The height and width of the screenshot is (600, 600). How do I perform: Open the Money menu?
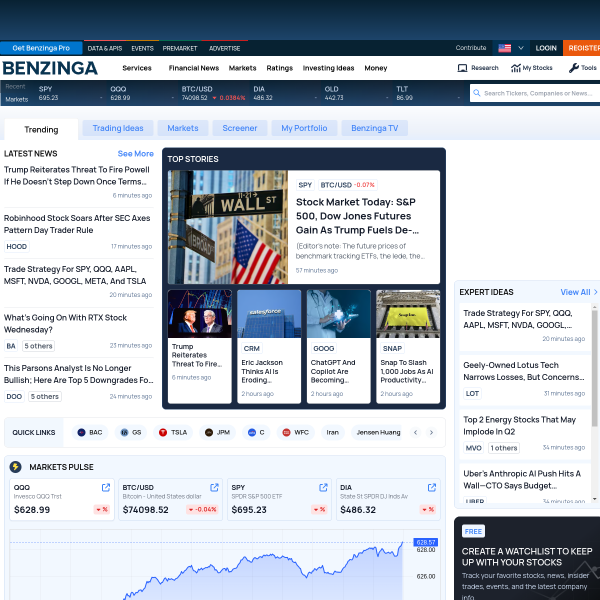[x=376, y=68]
